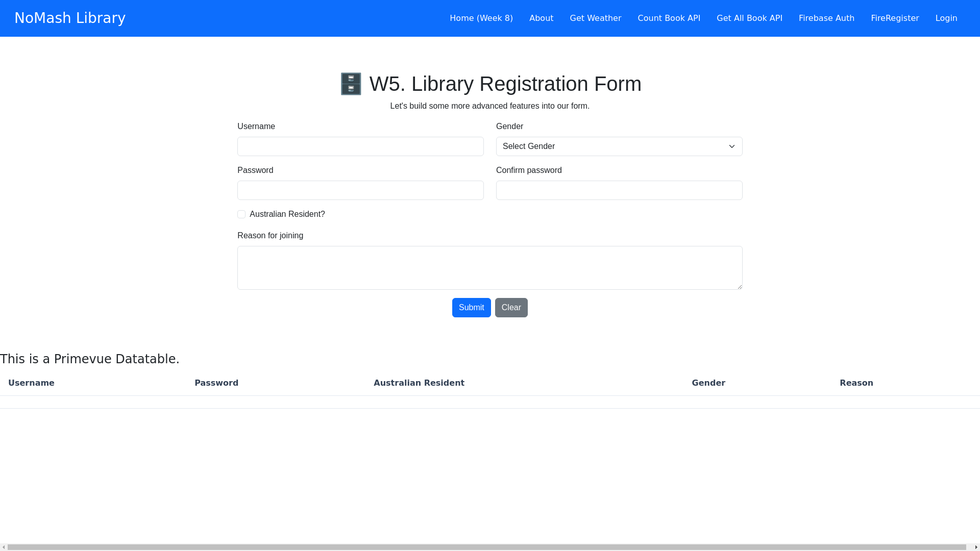Select the Password column header
Screen dimensions: 980x551
[216, 383]
